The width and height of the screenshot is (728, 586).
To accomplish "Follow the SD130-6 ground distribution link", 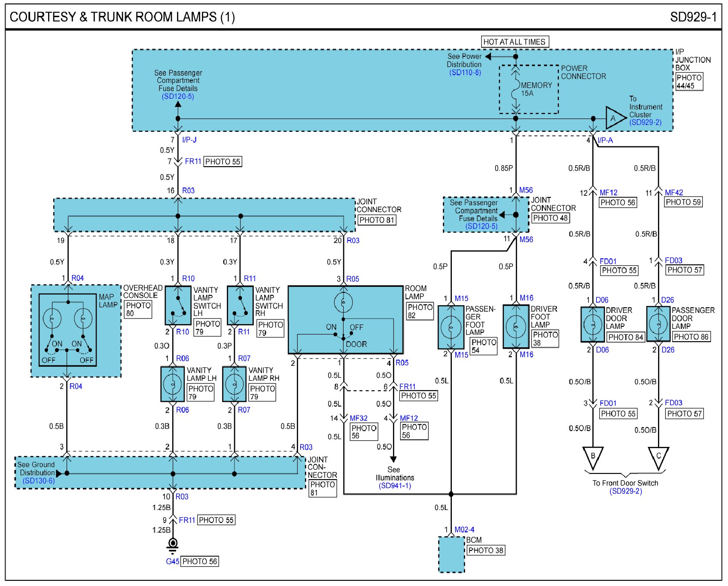I will pos(39,481).
